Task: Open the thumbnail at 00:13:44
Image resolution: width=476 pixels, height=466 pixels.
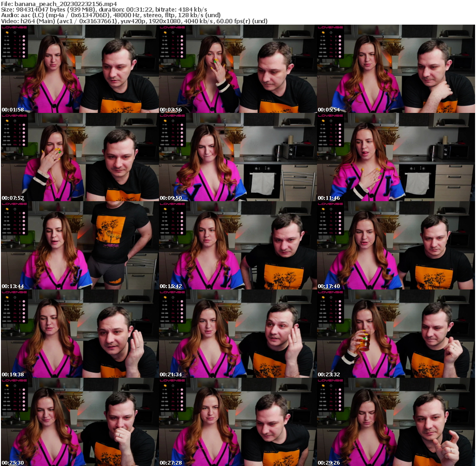Action: (x=80, y=245)
